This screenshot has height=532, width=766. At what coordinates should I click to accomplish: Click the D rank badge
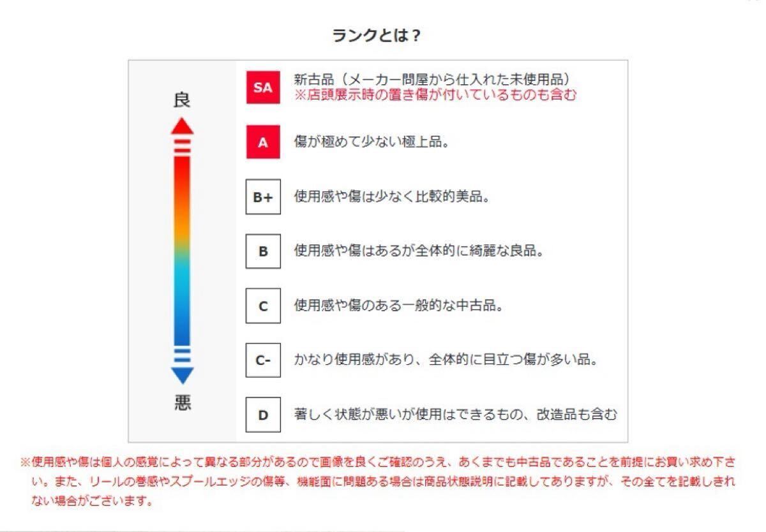point(263,415)
